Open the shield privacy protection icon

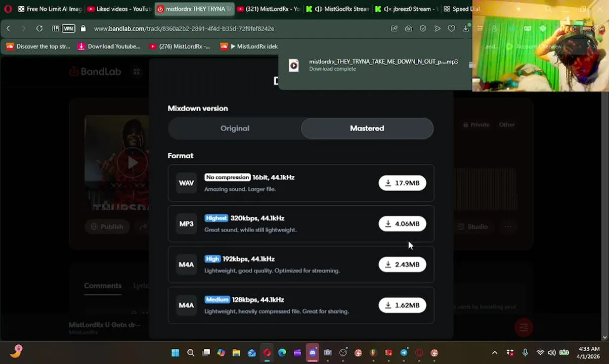[x=423, y=29]
